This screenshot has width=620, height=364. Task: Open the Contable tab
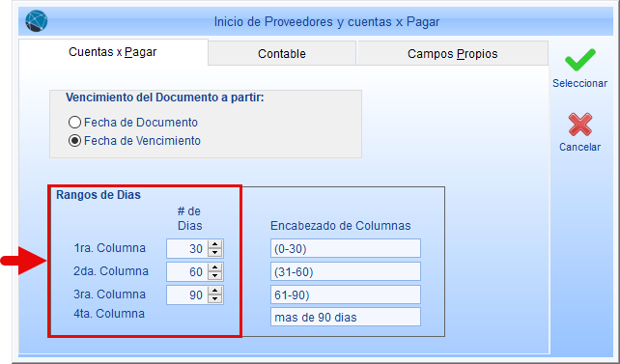282,53
